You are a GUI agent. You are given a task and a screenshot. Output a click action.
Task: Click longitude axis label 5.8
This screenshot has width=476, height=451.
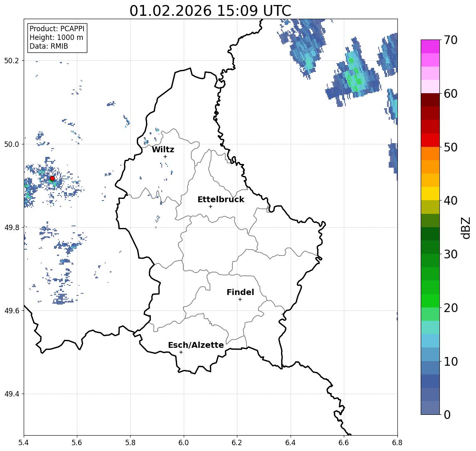[130, 443]
